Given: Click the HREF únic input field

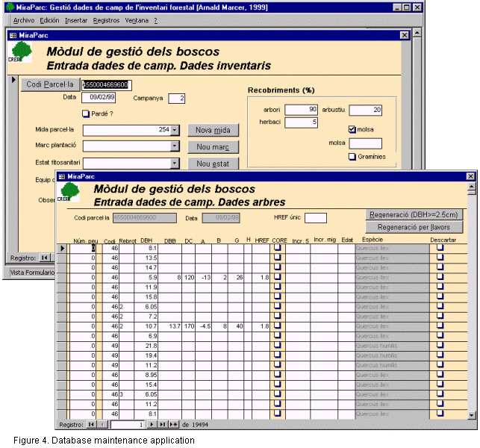Looking at the screenshot, I should (316, 218).
